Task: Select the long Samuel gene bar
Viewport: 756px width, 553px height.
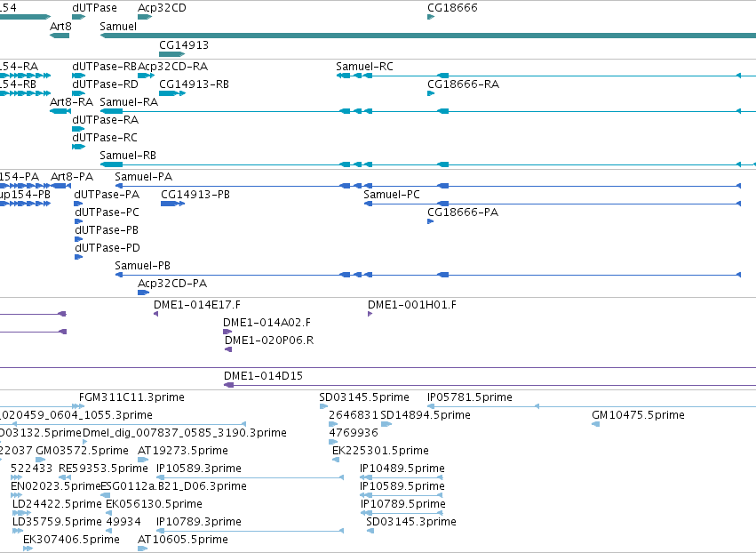Action: pos(427,36)
